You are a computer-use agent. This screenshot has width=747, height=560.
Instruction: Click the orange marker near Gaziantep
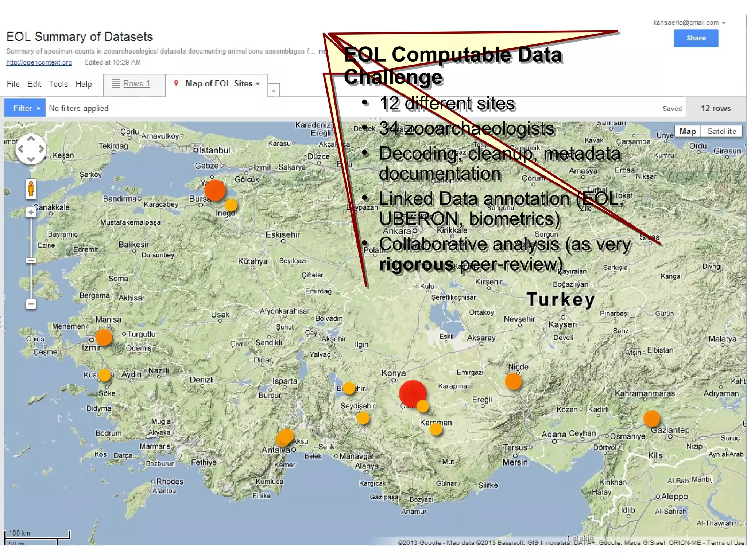651,418
